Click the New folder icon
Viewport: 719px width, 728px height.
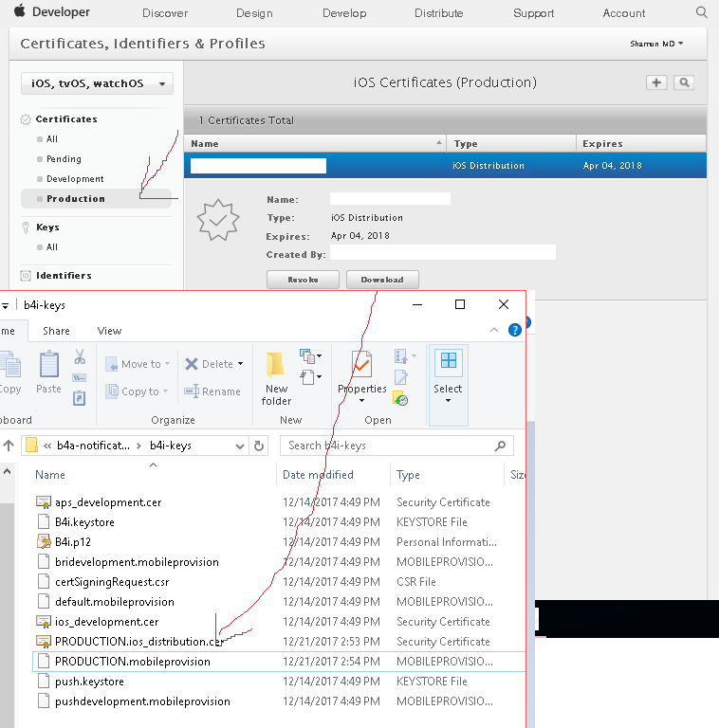(275, 364)
